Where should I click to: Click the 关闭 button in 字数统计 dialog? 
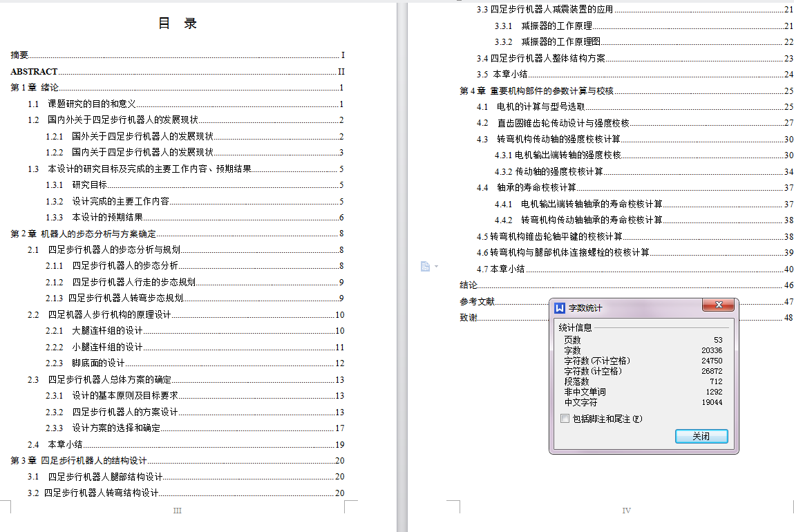[x=701, y=437]
